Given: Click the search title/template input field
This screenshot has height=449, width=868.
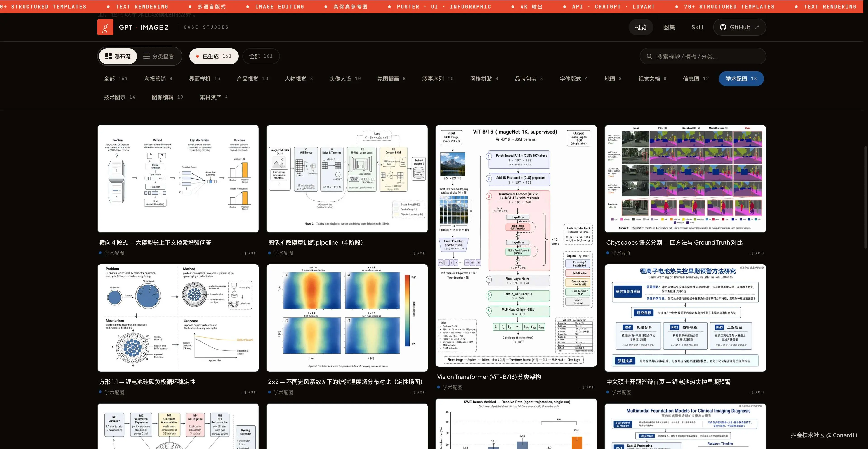Looking at the screenshot, I should [x=704, y=56].
